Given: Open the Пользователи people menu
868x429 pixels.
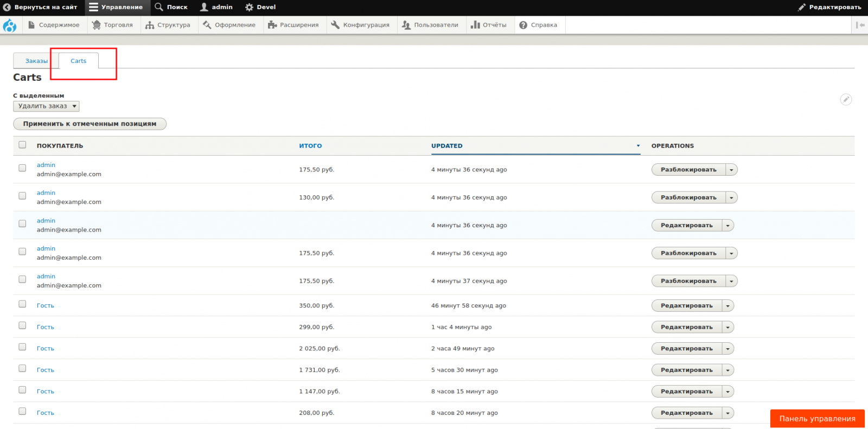Looking at the screenshot, I should tap(431, 25).
